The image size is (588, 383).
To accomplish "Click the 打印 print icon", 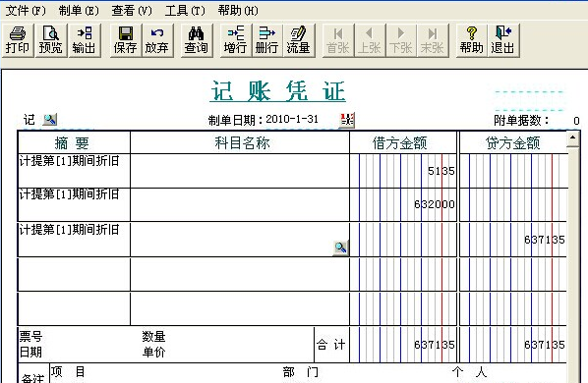I will point(18,40).
